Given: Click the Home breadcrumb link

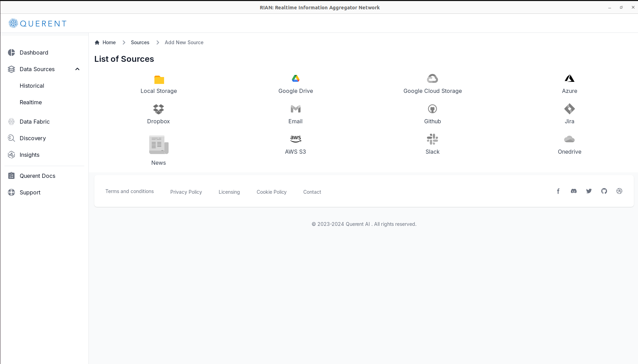Looking at the screenshot, I should click(x=109, y=42).
